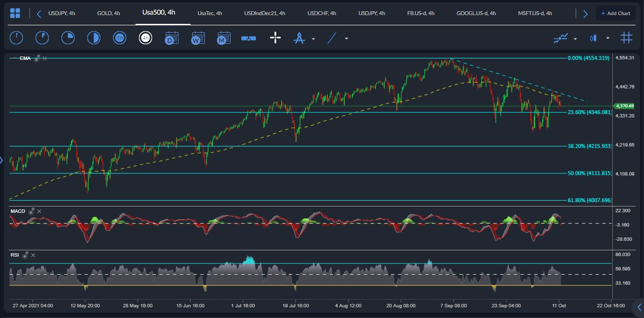Viewport: 644px width, 318px height.
Task: Toggle the chart grid lines
Action: pos(626,38)
